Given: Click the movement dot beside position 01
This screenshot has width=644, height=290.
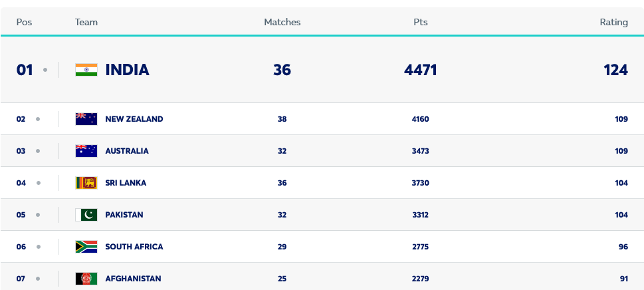Looking at the screenshot, I should pos(45,70).
